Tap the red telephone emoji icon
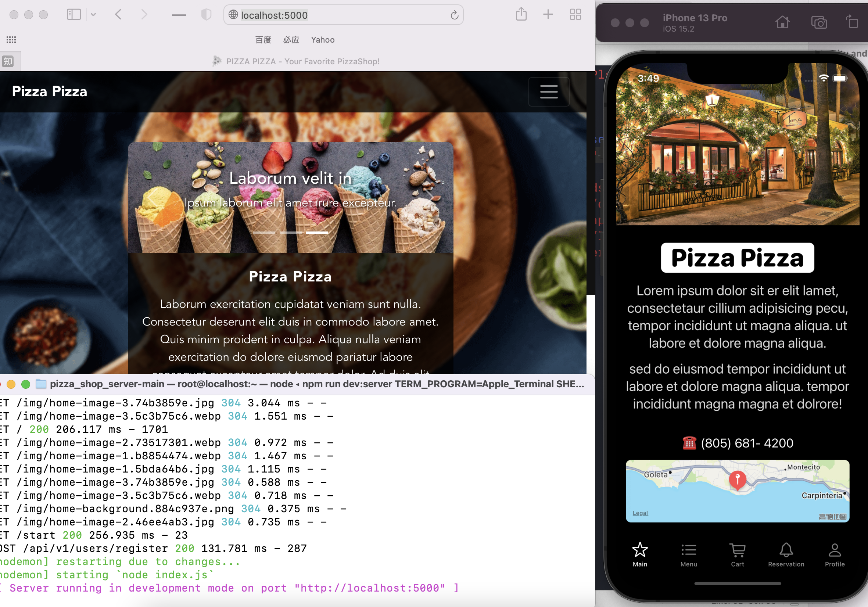This screenshot has height=607, width=868. pos(689,443)
